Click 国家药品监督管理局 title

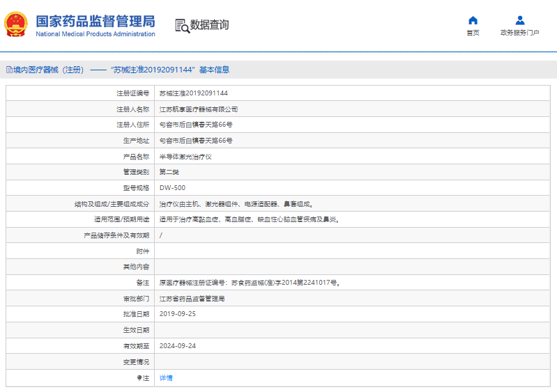96,22
